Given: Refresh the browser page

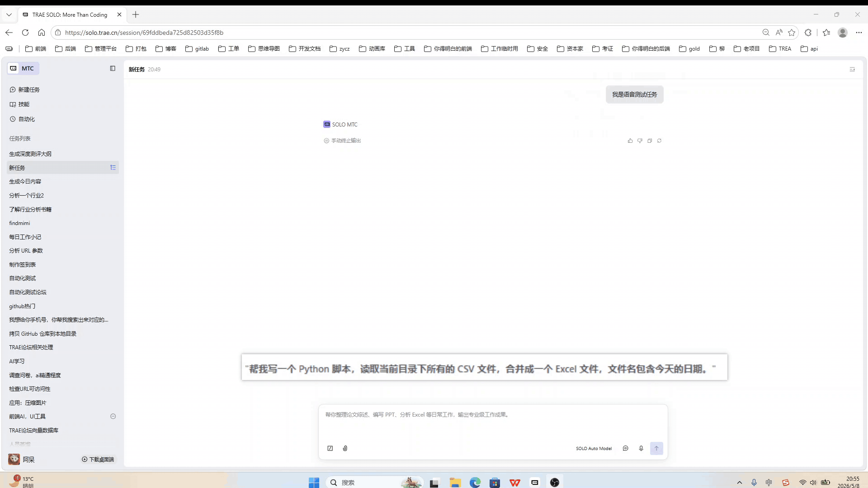Looking at the screenshot, I should click(25, 33).
